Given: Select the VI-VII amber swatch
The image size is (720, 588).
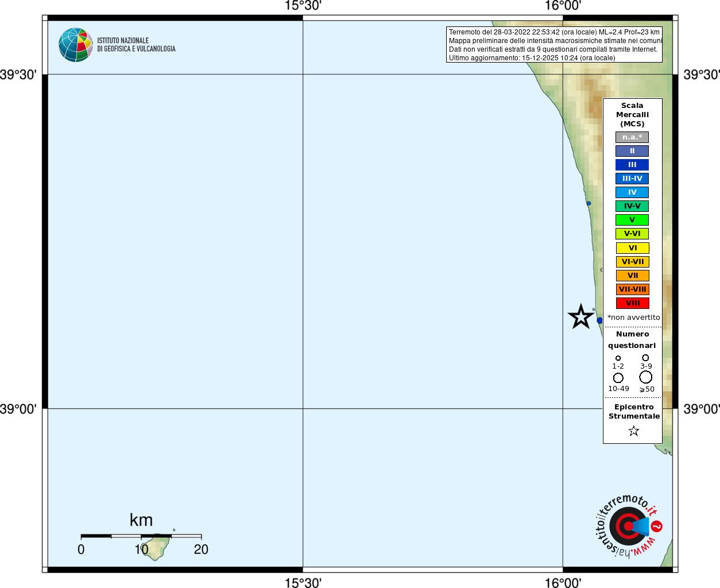Looking at the screenshot, I should click(x=632, y=262).
